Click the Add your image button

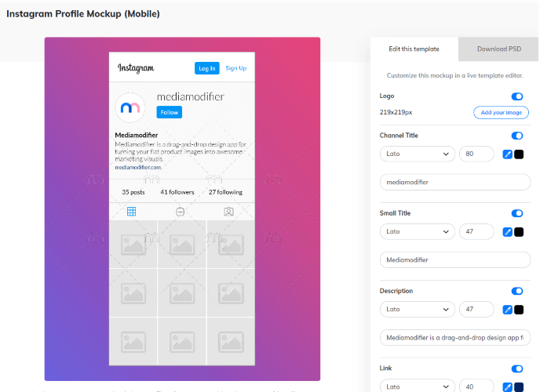pos(502,113)
